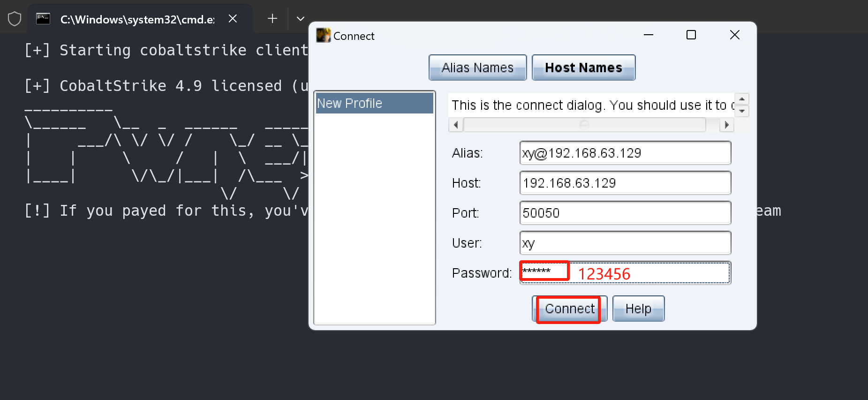The height and width of the screenshot is (400, 868).
Task: Focus the Password input field
Action: click(x=625, y=273)
